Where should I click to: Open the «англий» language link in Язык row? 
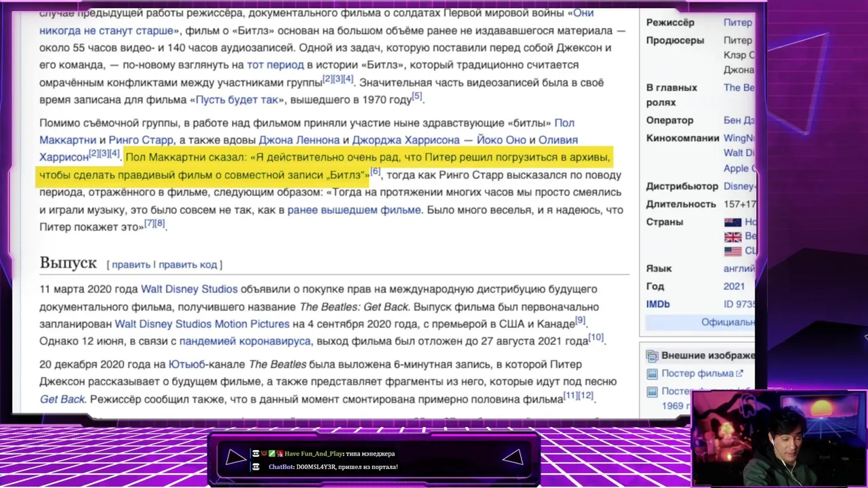point(739,269)
